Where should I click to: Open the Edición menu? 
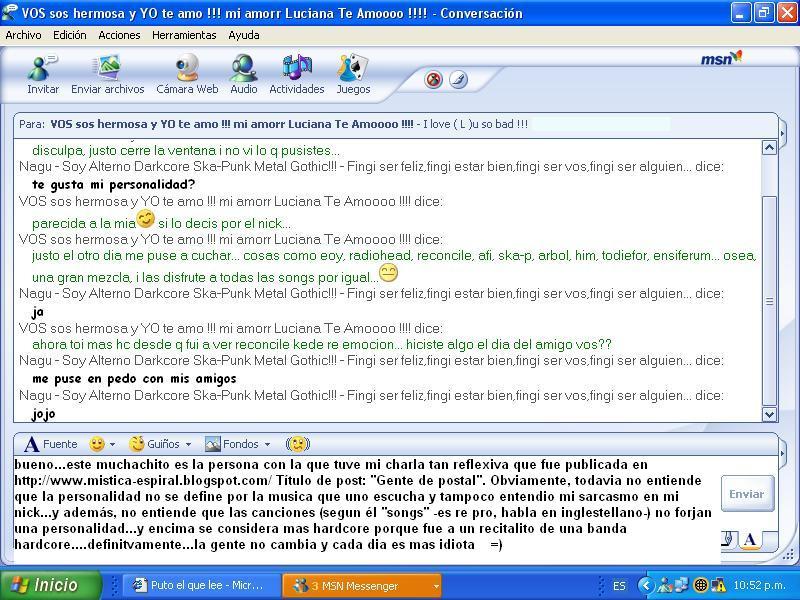[x=69, y=35]
